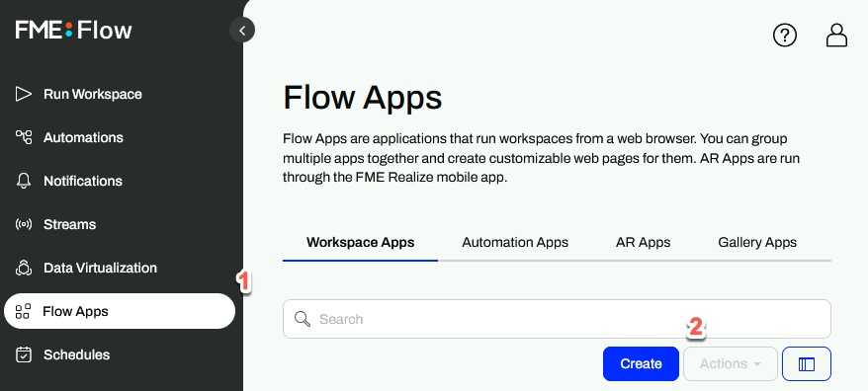Click the Run Workspace play icon

point(24,94)
